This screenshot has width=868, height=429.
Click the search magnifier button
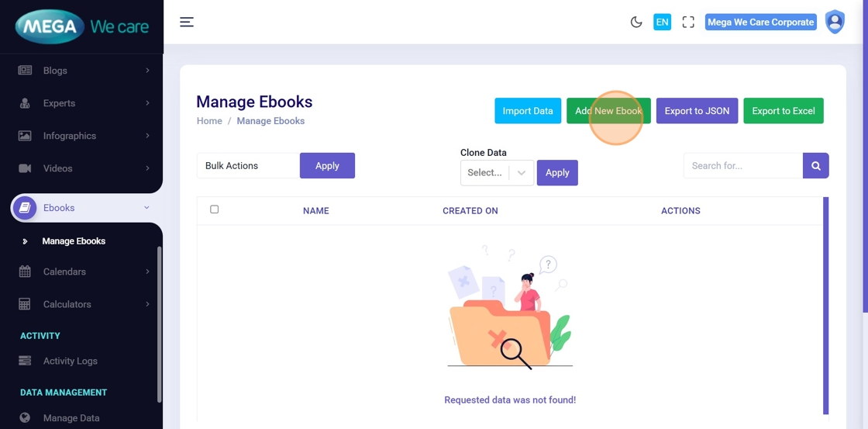tap(816, 165)
